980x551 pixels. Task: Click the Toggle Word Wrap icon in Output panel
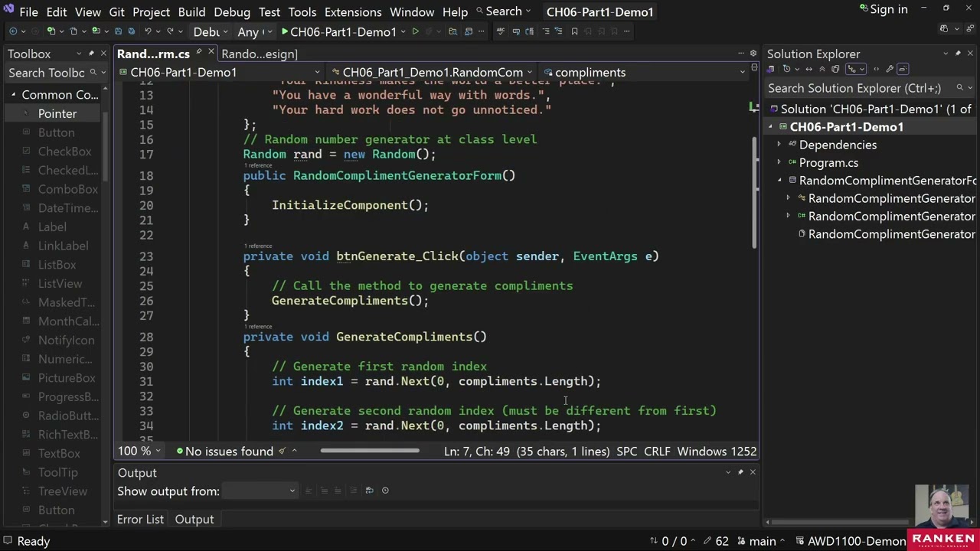coord(370,491)
